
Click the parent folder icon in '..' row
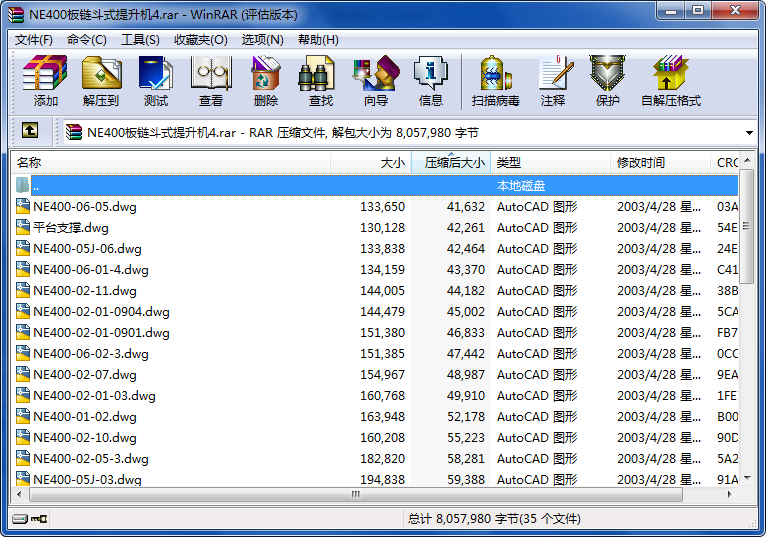click(x=22, y=185)
